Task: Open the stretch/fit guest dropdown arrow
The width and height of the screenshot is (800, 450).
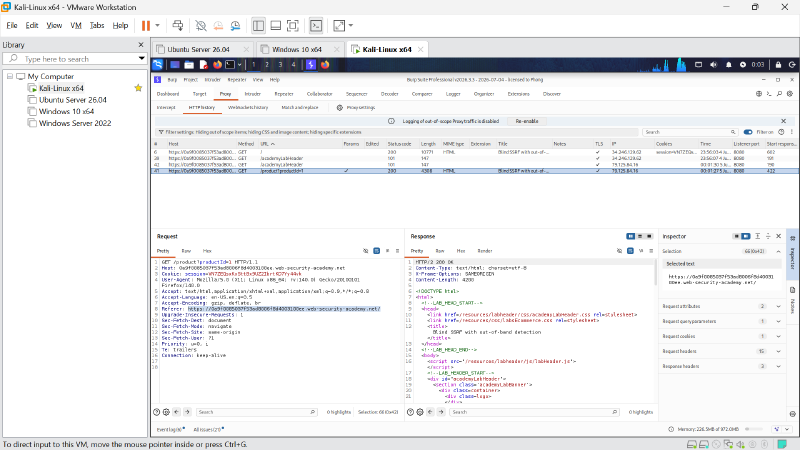Action: click(351, 26)
